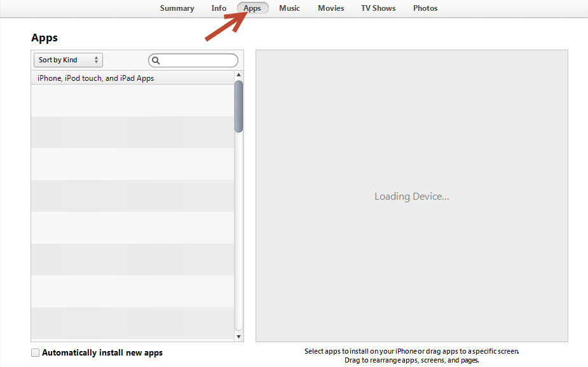Click the app list scroll down arrow

point(238,336)
